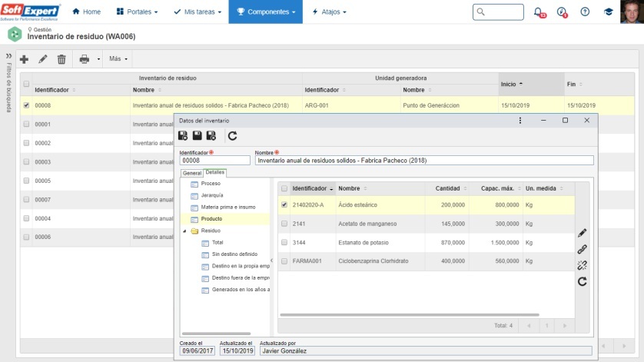Check the Acetato de manganeso row checkbox
The image size is (644, 362).
click(285, 224)
